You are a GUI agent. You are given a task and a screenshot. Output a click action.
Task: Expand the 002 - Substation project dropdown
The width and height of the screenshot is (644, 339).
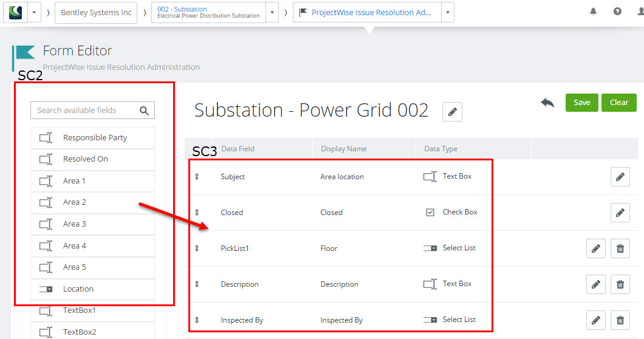(x=272, y=12)
